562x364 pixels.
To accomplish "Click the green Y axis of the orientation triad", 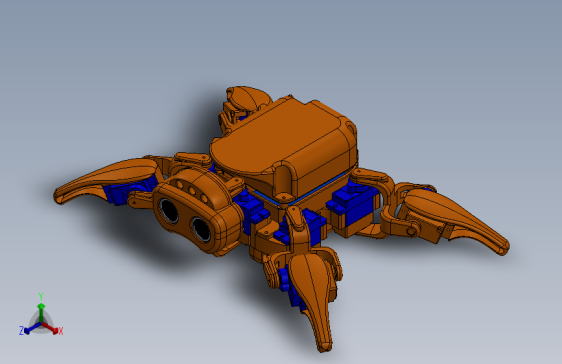I will [x=41, y=312].
